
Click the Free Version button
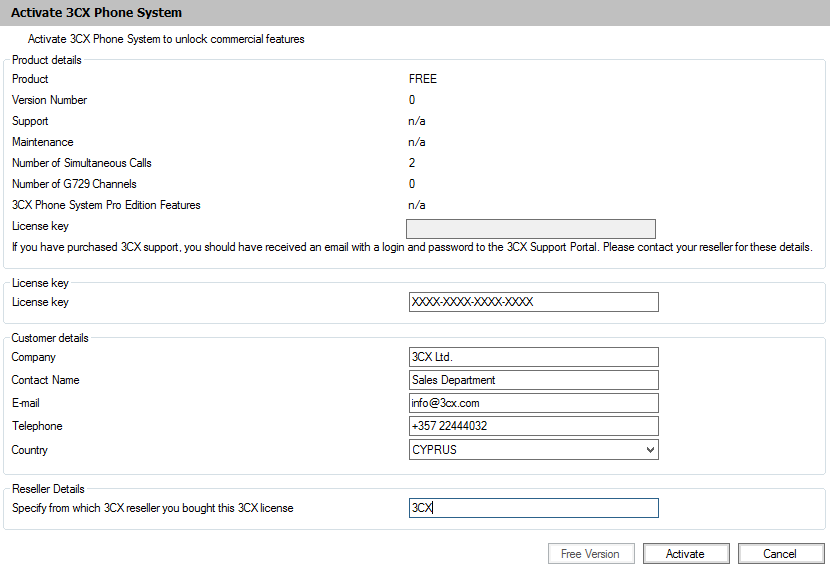tap(591, 554)
